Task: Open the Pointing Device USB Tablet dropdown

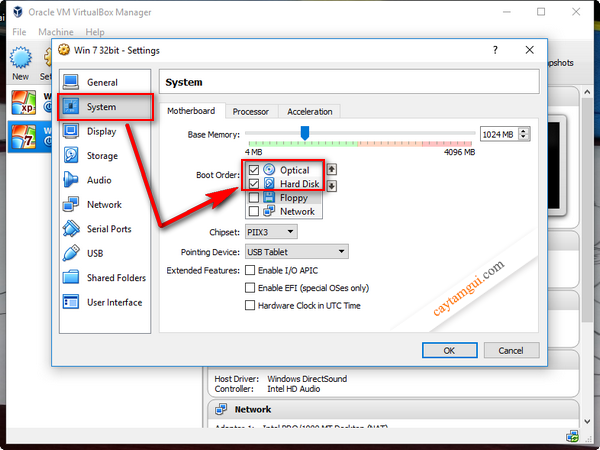Action: [x=297, y=252]
